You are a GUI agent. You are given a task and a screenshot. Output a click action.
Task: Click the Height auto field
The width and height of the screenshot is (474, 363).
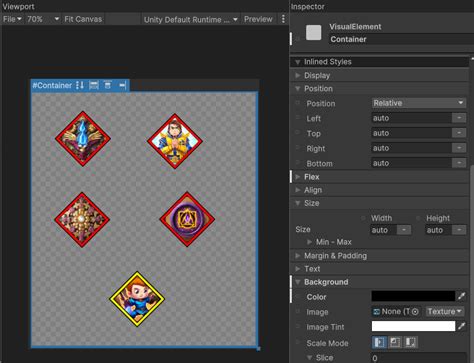tap(439, 230)
